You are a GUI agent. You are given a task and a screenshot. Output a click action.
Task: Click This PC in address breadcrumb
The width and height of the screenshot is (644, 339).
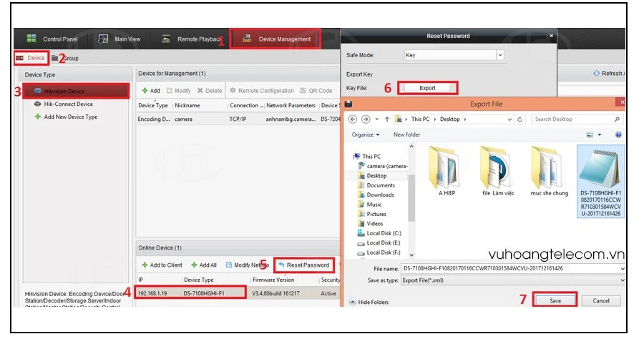[x=420, y=119]
